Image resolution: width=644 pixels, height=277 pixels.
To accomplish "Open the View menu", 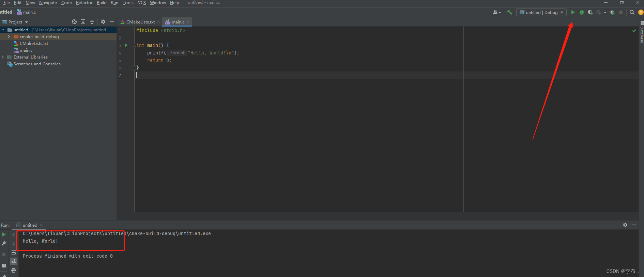I will click(x=30, y=3).
